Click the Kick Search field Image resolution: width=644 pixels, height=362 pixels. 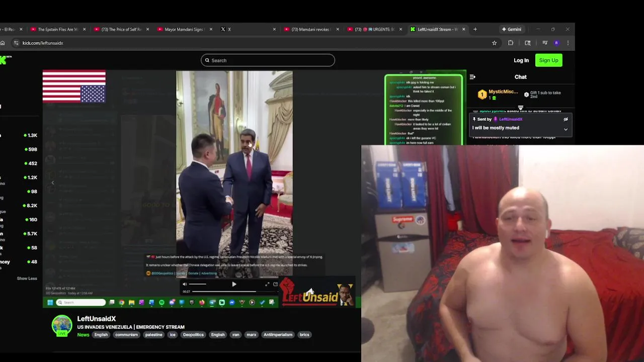(268, 60)
